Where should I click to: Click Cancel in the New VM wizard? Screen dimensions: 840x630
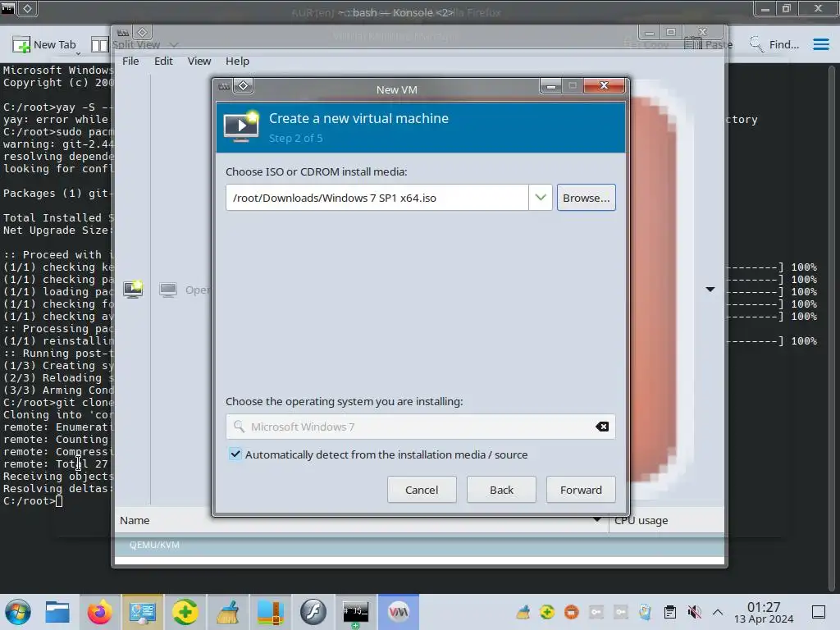tap(422, 490)
